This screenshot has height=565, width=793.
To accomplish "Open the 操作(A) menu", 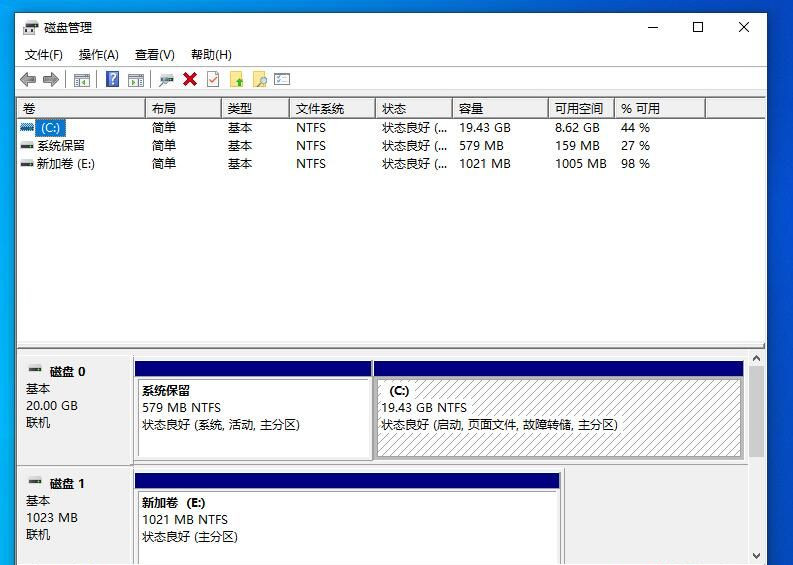I will click(x=99, y=55).
